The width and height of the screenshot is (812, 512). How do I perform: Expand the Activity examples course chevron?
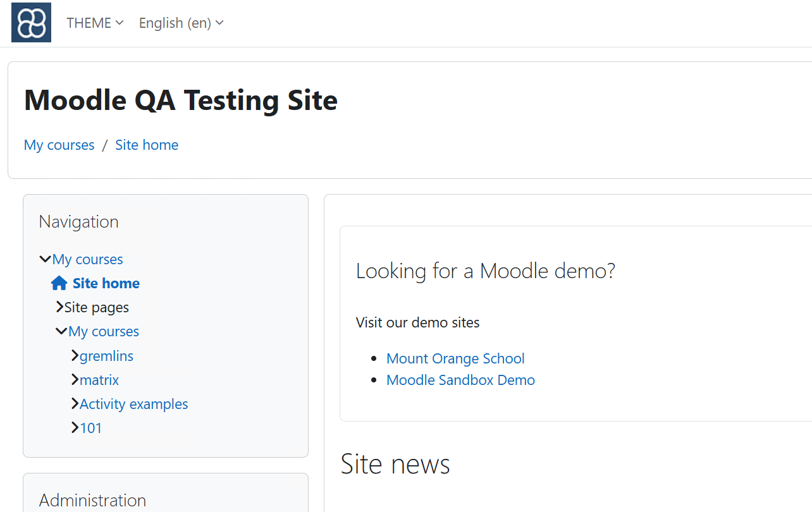pyautogui.click(x=75, y=404)
